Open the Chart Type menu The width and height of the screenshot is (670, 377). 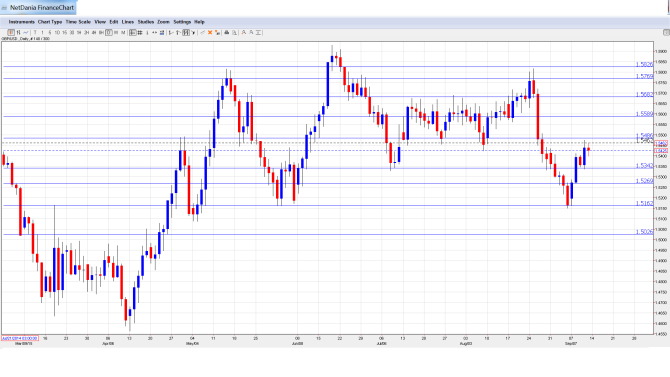tap(50, 22)
